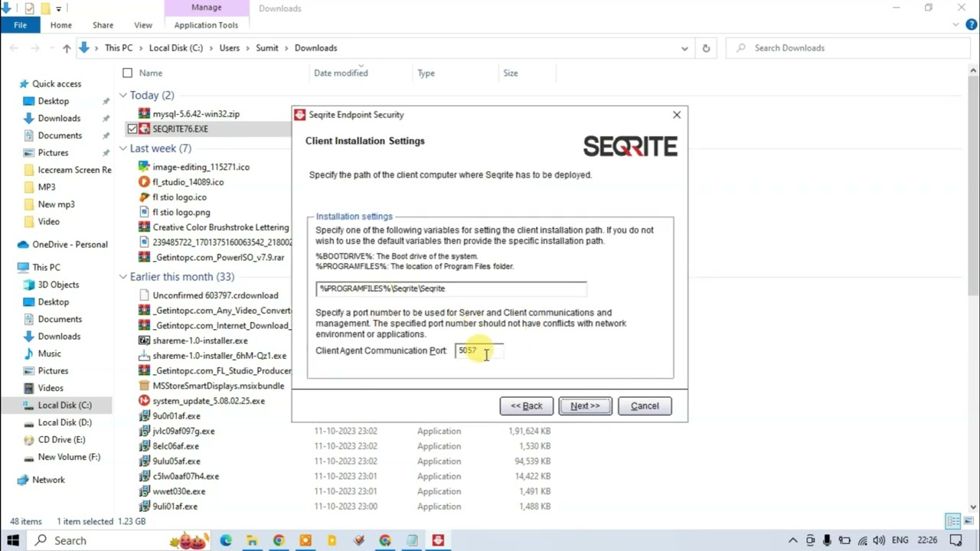Screen dimensions: 980x551
Task: Click the Manage contextual tab
Action: 206,8
